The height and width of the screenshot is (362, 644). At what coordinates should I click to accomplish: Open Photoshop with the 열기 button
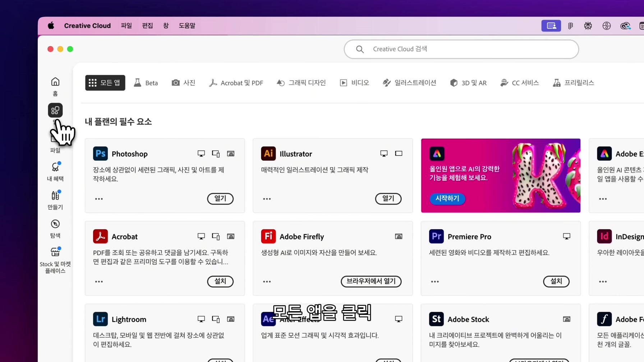pos(220,198)
